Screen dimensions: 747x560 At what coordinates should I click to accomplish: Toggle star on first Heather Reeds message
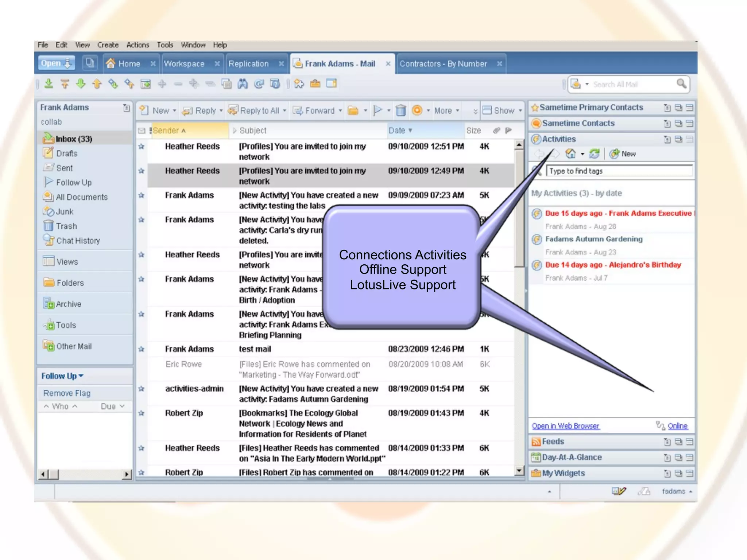click(x=142, y=147)
